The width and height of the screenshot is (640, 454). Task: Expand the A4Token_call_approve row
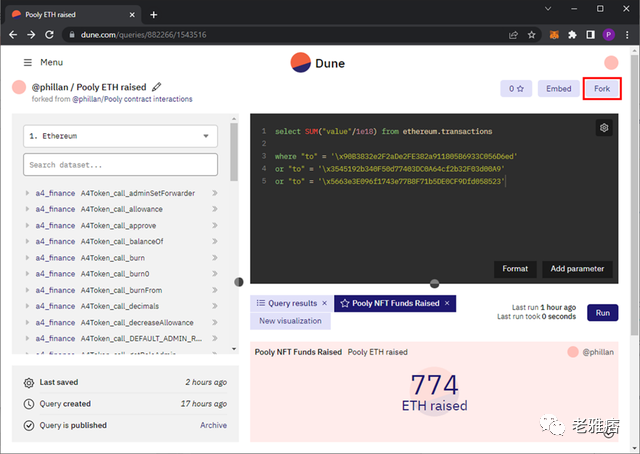coord(27,225)
